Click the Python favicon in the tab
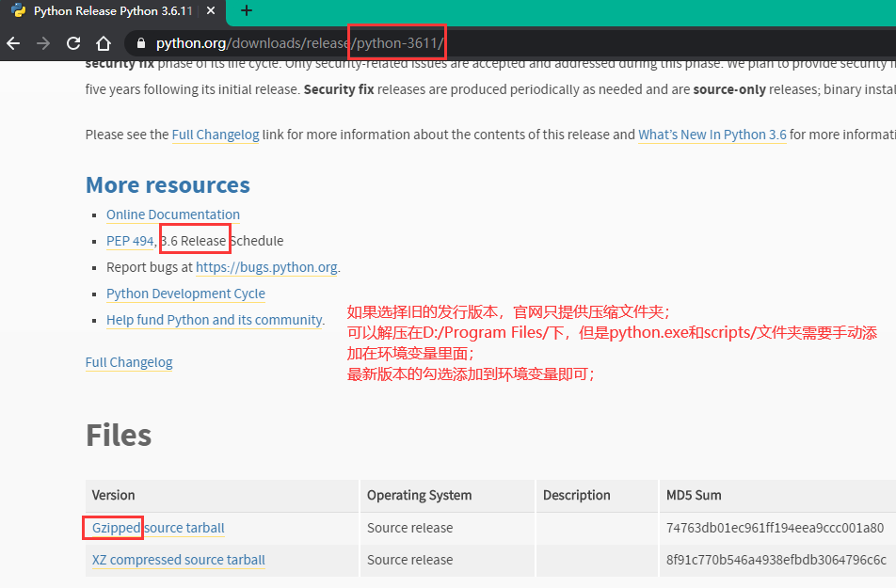This screenshot has height=588, width=896. (x=18, y=11)
